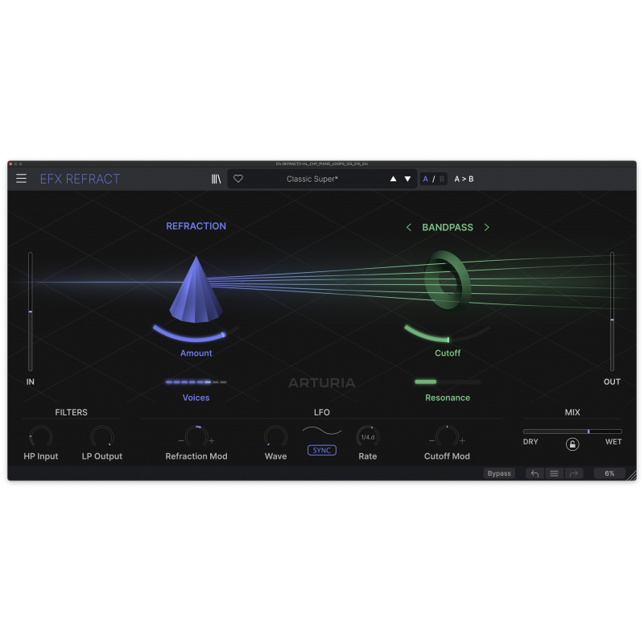The height and width of the screenshot is (644, 644).
Task: Click the OUT level slider
Action: tap(612, 312)
